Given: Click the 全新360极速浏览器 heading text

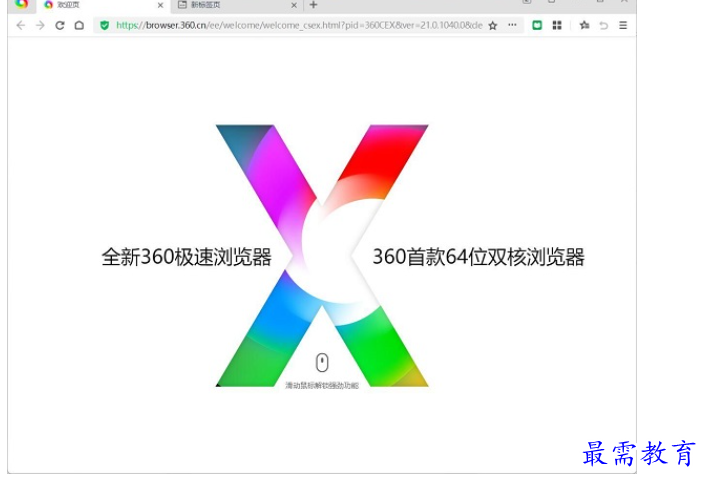Looking at the screenshot, I should 186,257.
